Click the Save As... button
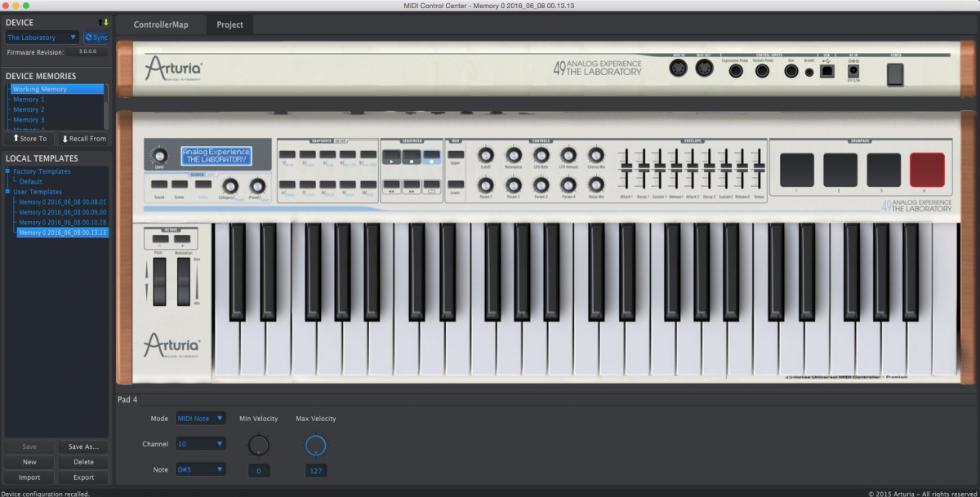This screenshot has height=497, width=980. 83,446
